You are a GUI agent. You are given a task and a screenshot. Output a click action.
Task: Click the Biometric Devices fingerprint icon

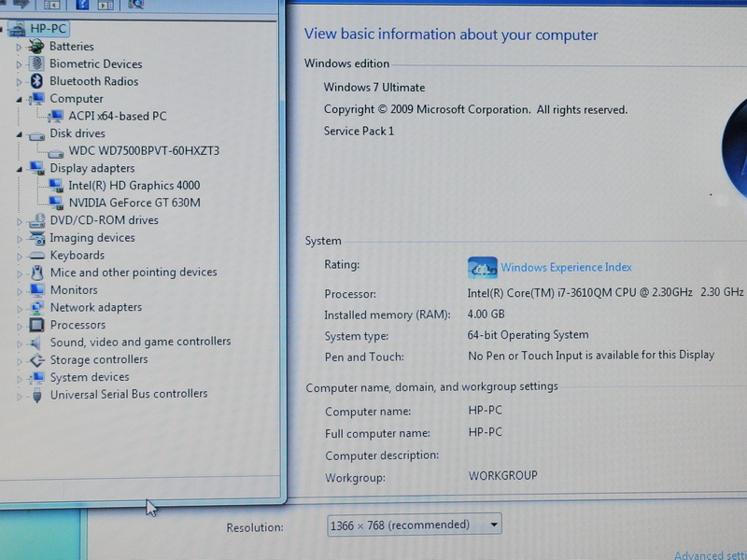pyautogui.click(x=36, y=63)
